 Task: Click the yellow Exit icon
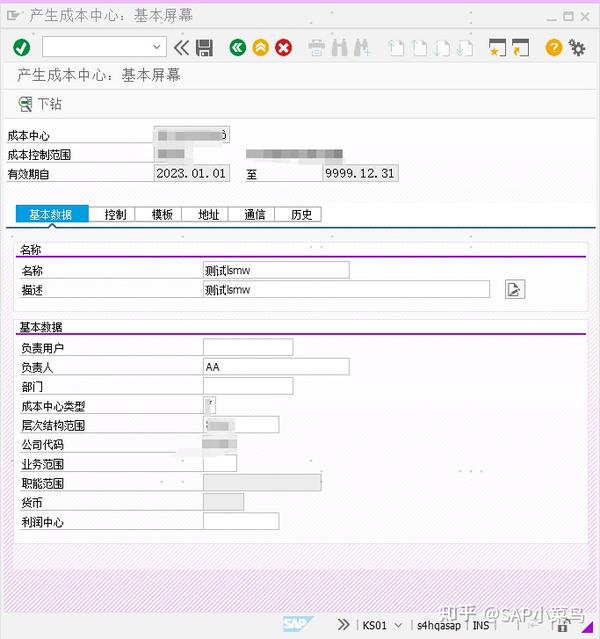[x=260, y=48]
